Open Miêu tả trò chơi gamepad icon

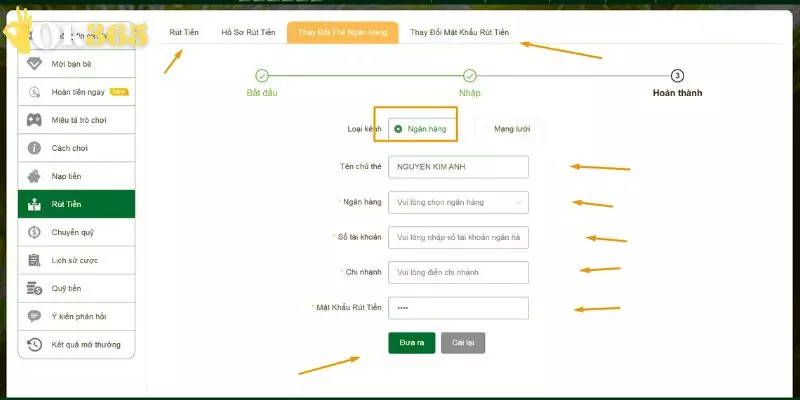34,120
